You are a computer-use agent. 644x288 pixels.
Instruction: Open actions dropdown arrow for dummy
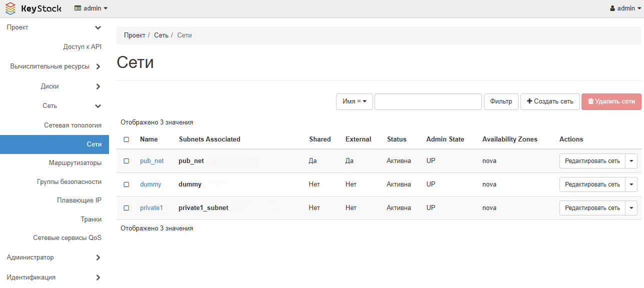tap(631, 184)
